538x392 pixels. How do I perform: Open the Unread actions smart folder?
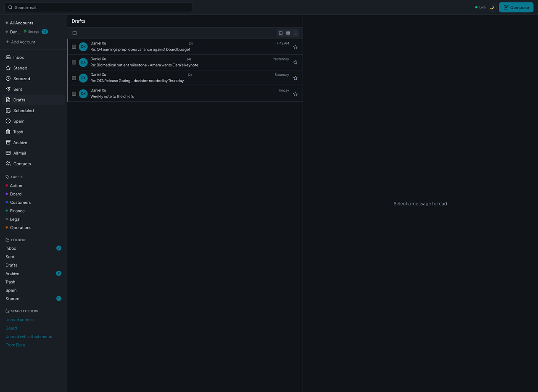[19, 320]
